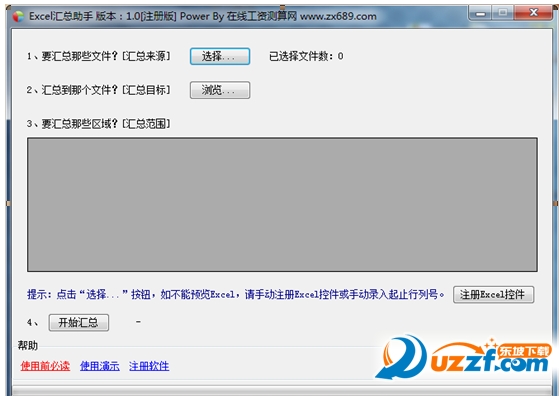Image resolution: width=559 pixels, height=396 pixels.
Task: Click the disabled maximize window icon
Action: point(503,13)
